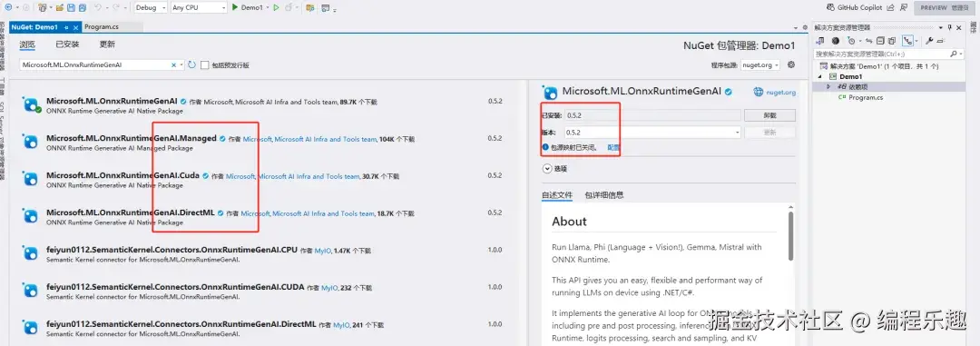Click the Redo toolbar icon
The height and width of the screenshot is (346, 980).
click(x=116, y=7)
